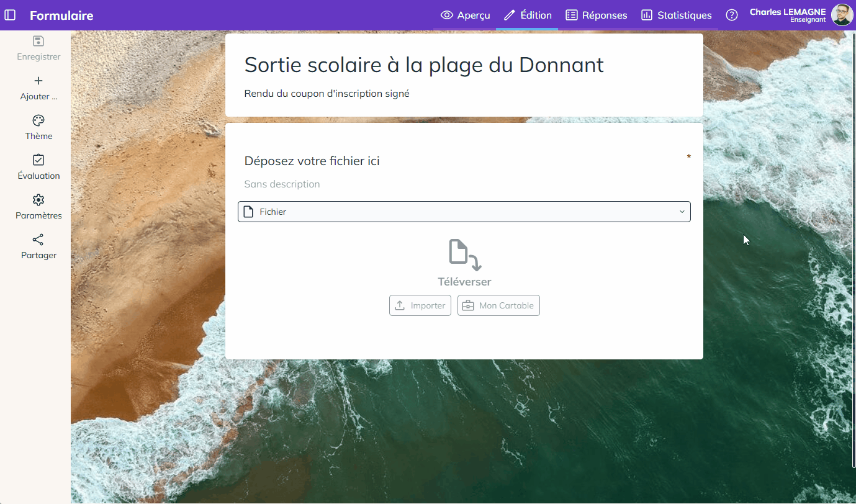The image size is (856, 504).
Task: Open the Thème palette icon
Action: [x=38, y=120]
